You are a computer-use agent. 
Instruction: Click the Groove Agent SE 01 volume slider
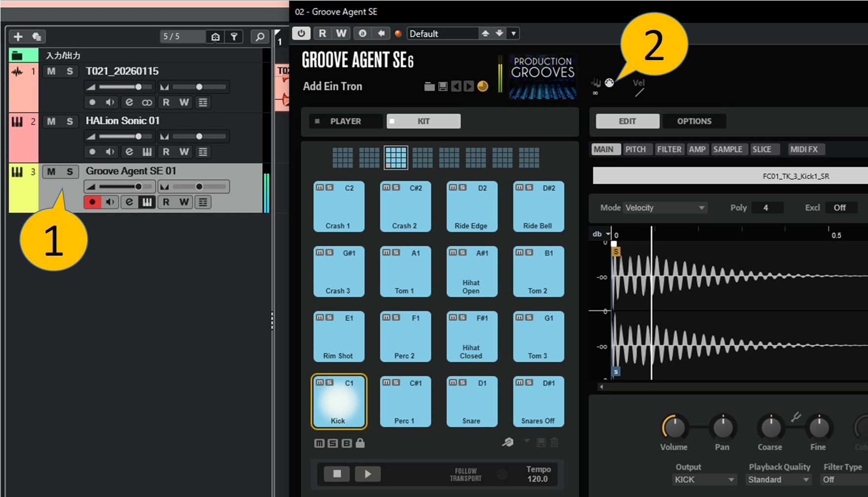click(119, 187)
